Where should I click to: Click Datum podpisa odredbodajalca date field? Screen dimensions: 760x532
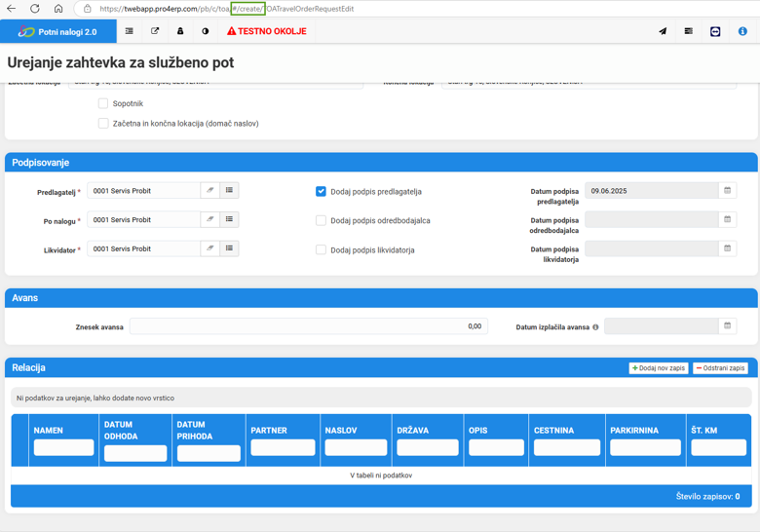[x=652, y=219]
